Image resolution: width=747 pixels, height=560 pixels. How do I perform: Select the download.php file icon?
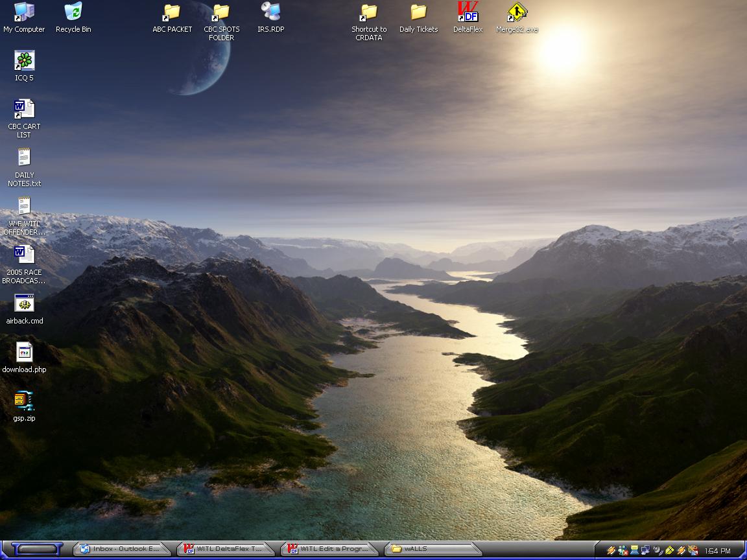[24, 353]
